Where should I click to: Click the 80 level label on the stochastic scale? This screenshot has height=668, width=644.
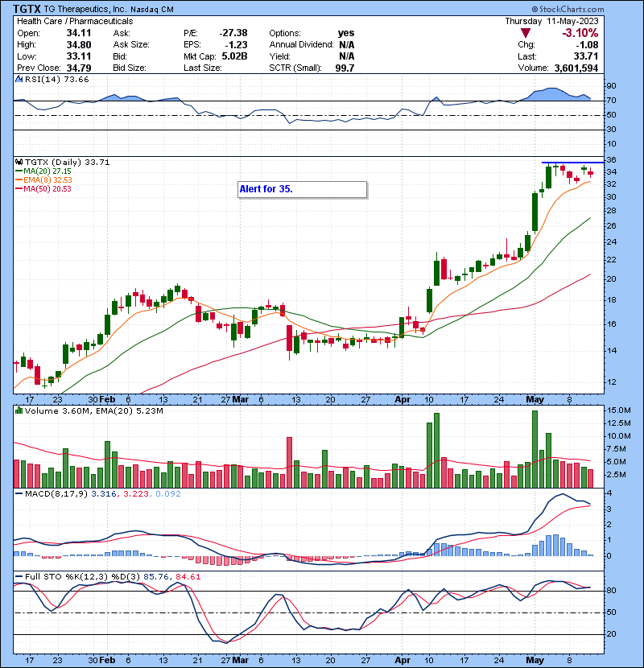611,591
